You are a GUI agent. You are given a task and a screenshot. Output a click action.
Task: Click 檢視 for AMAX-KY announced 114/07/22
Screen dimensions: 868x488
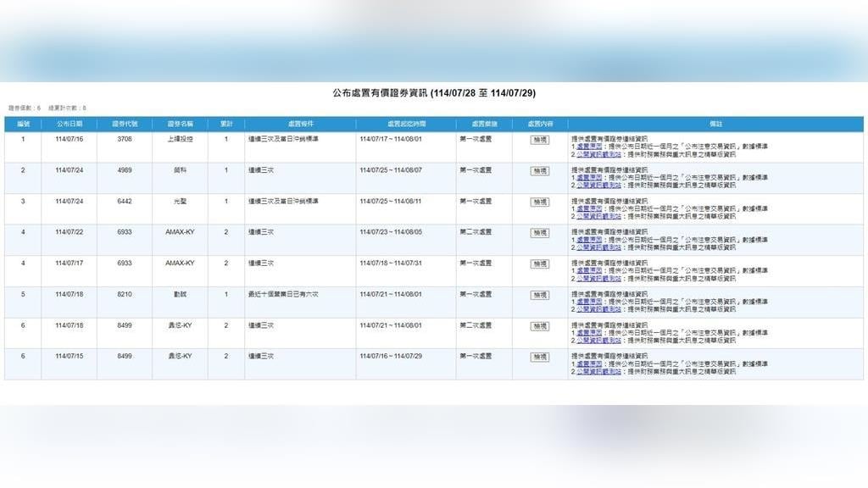pyautogui.click(x=539, y=233)
